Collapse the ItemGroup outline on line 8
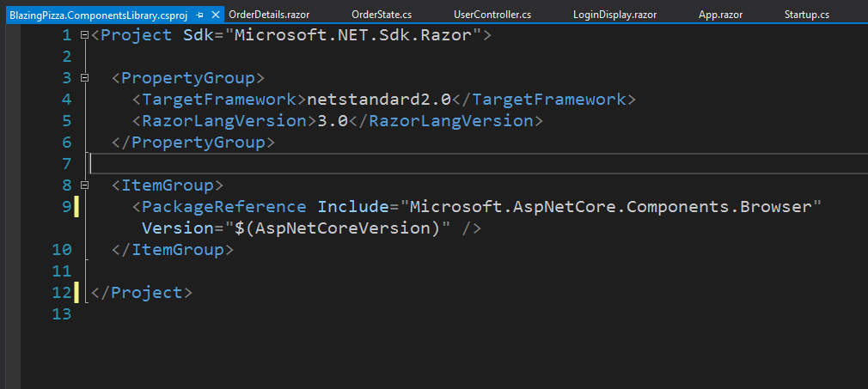The width and height of the screenshot is (868, 389). coord(84,185)
